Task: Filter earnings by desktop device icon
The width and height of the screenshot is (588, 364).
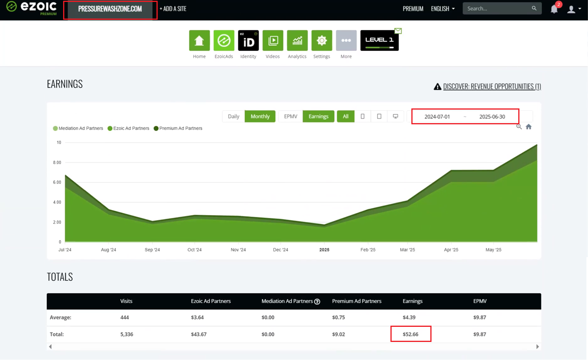Action: pos(395,116)
